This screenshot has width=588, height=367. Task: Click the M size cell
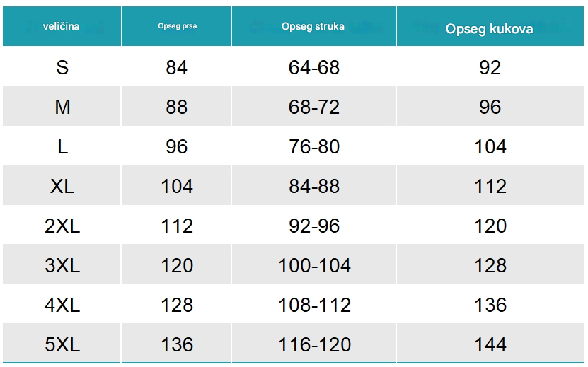pos(62,106)
